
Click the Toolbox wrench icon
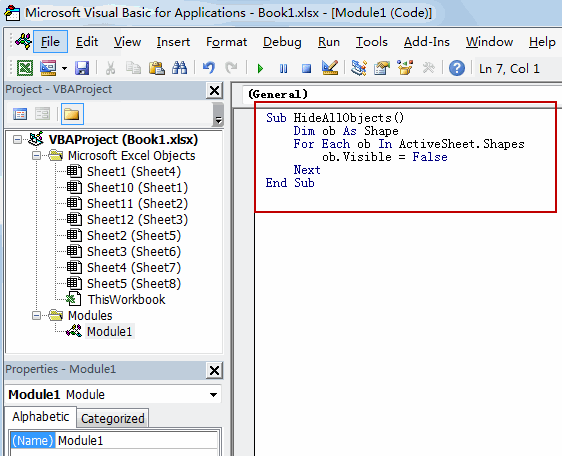pyautogui.click(x=428, y=68)
